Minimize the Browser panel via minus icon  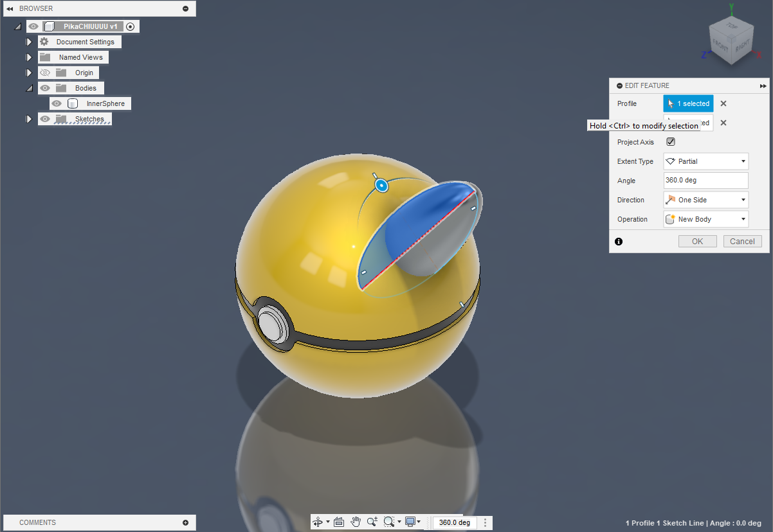click(x=186, y=8)
